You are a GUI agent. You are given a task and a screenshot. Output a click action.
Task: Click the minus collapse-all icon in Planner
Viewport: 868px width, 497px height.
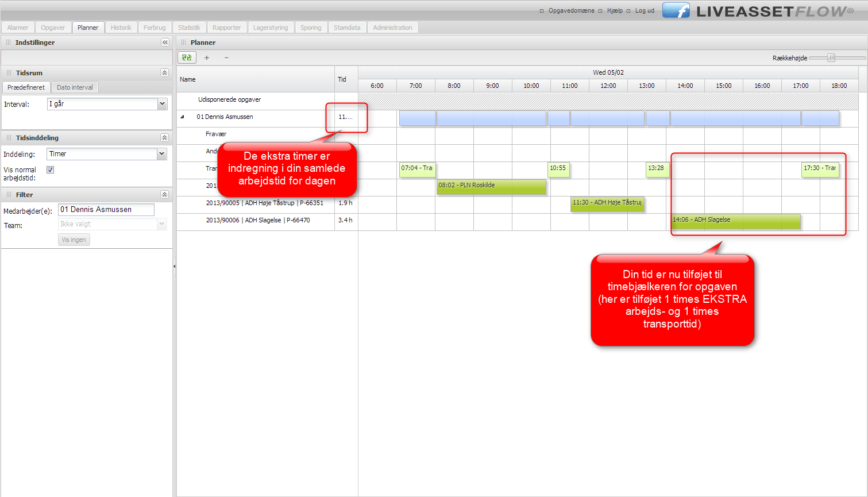click(x=226, y=57)
